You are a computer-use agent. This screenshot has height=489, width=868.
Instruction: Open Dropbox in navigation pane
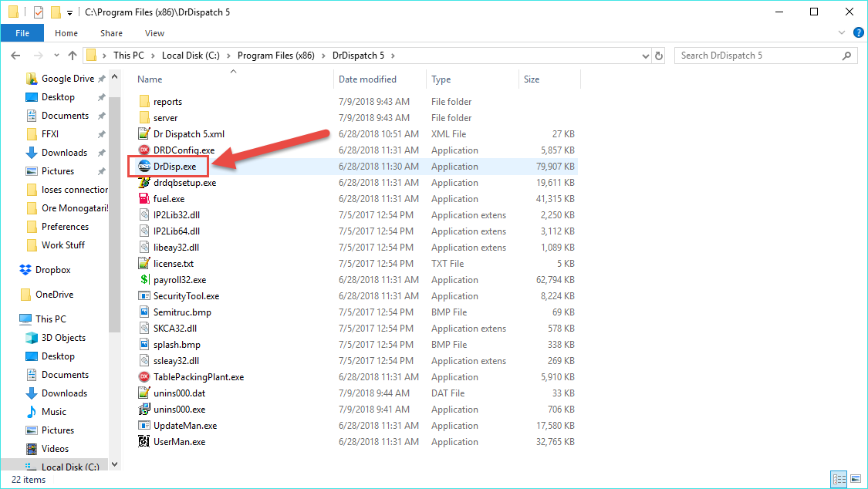[x=46, y=270]
